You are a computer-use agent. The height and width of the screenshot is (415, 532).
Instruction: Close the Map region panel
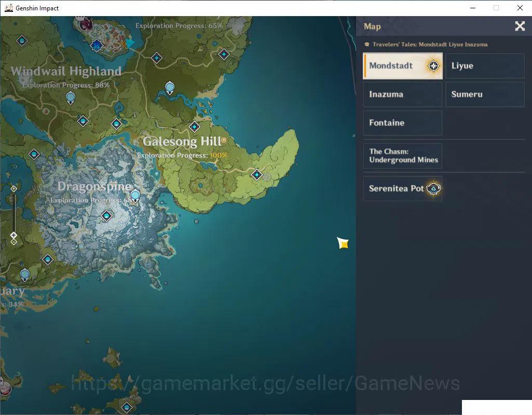pyautogui.click(x=520, y=26)
